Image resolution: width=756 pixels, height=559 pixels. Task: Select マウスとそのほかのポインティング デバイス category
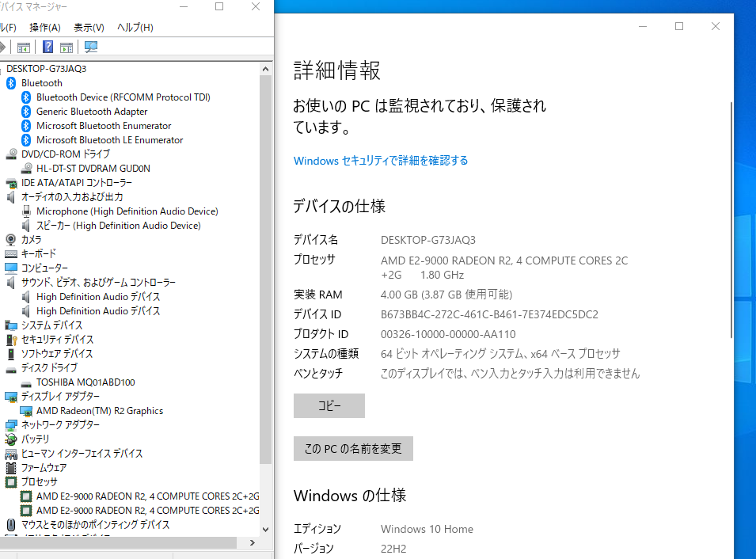point(96,525)
